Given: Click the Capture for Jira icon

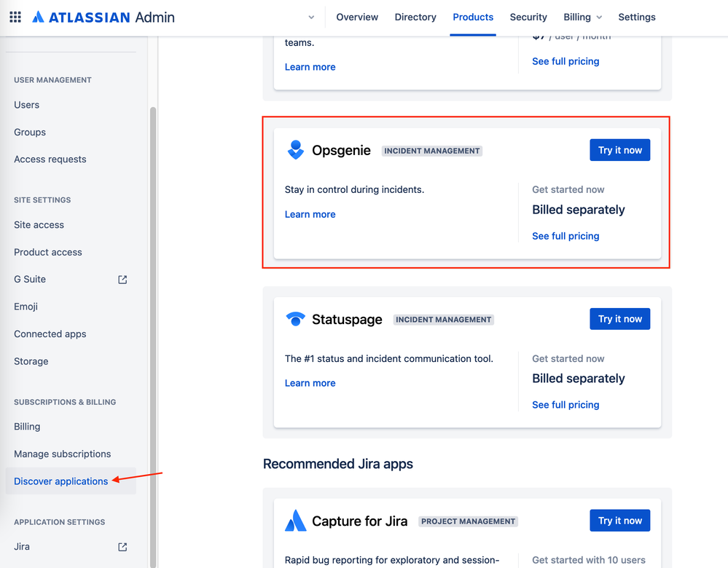Looking at the screenshot, I should click(295, 520).
